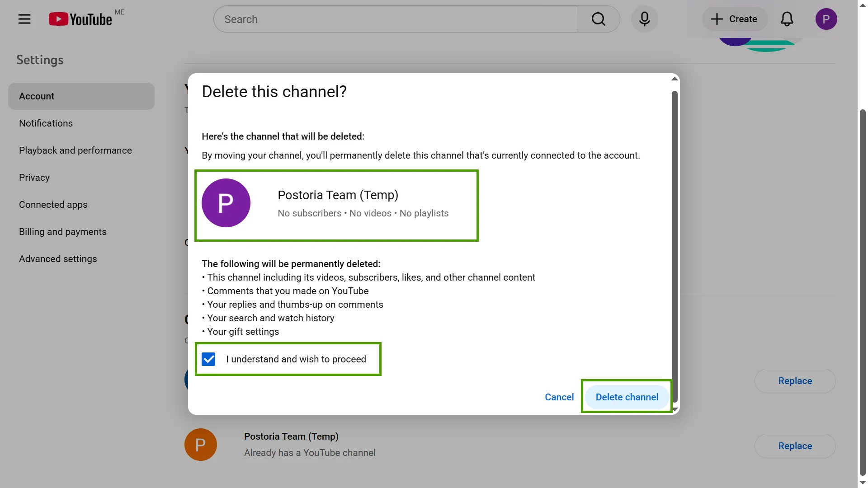Screen dimensions: 868x488
Task: Select Connected apps in sidebar
Action: (x=53, y=204)
